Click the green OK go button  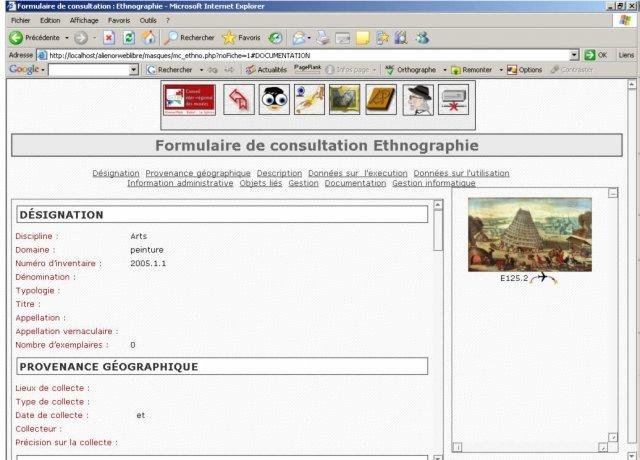click(x=596, y=55)
